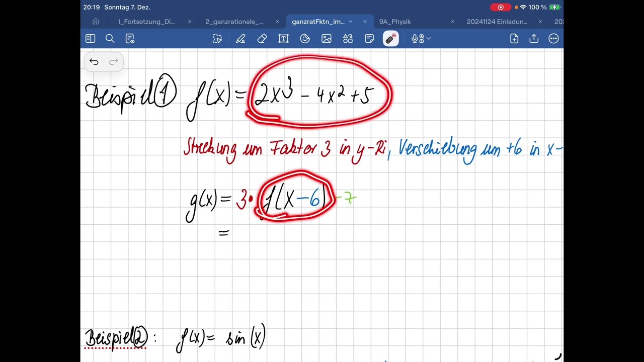Close the I_Fortsetzung_Di... tab
The height and width of the screenshot is (362, 644).
(190, 22)
